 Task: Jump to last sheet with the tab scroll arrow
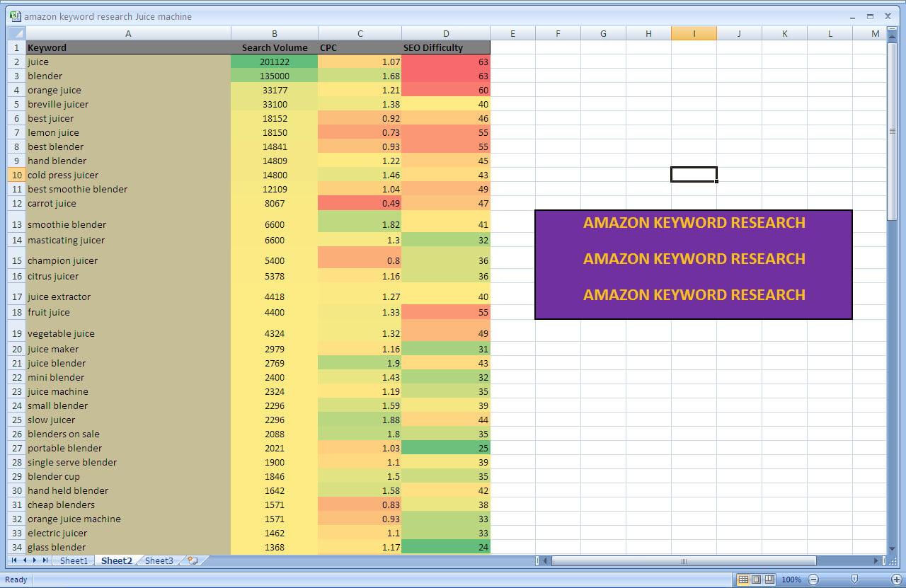pyautogui.click(x=45, y=560)
